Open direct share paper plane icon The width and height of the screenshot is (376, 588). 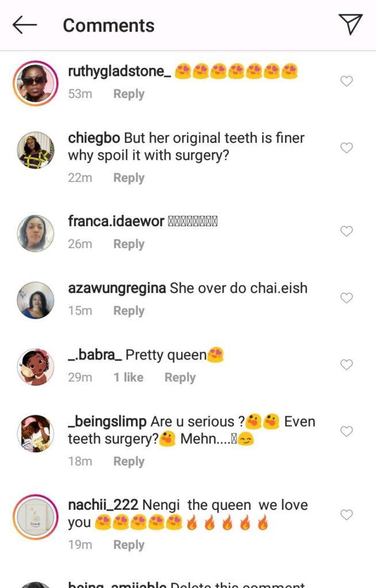[350, 24]
